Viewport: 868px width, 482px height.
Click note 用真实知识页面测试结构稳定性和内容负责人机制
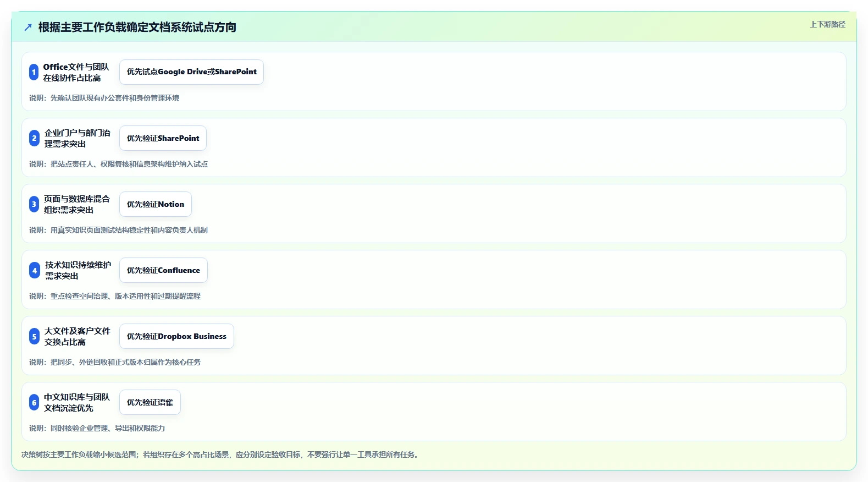[129, 230]
